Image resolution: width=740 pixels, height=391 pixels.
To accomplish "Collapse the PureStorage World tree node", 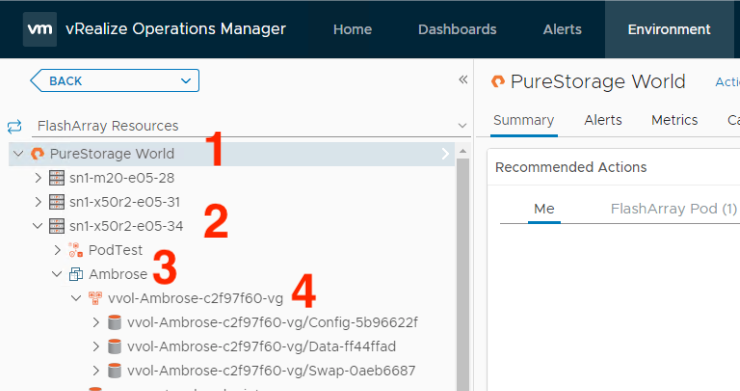I will (18, 154).
